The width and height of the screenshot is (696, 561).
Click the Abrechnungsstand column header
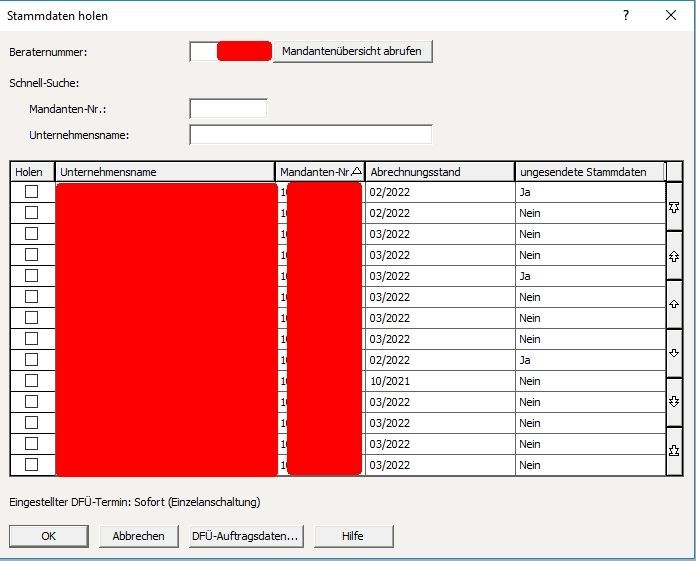(x=440, y=172)
